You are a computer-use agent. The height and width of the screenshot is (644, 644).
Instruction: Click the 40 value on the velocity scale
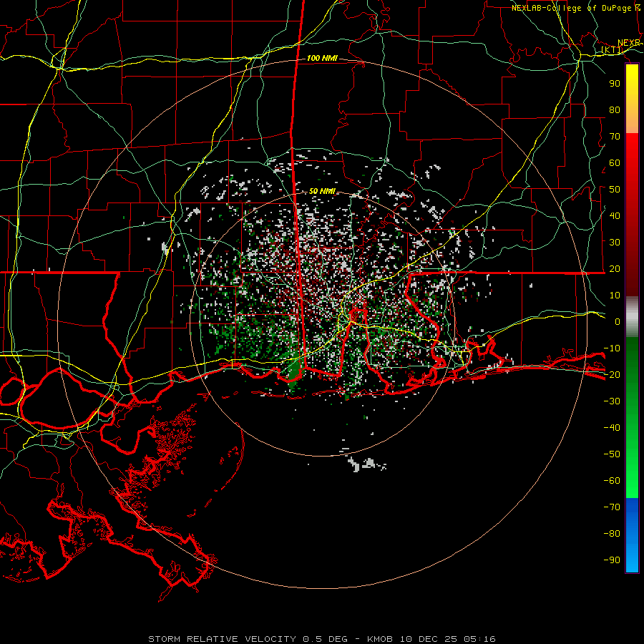pyautogui.click(x=615, y=215)
